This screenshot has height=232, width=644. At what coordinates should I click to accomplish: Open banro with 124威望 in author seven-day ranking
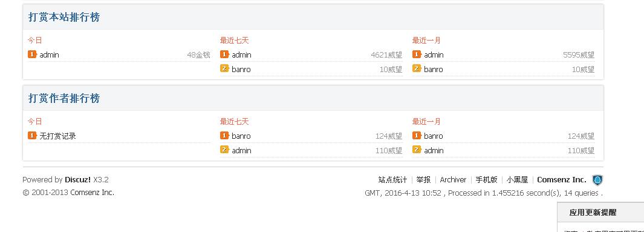tap(241, 136)
